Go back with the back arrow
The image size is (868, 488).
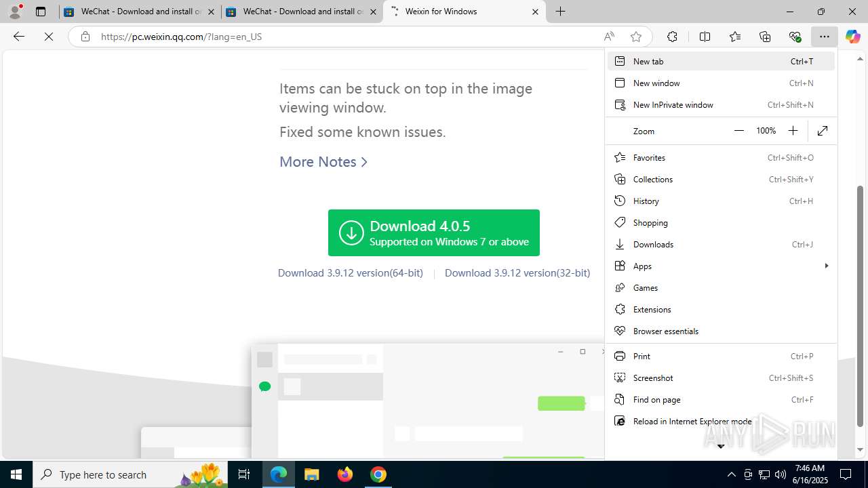(19, 37)
